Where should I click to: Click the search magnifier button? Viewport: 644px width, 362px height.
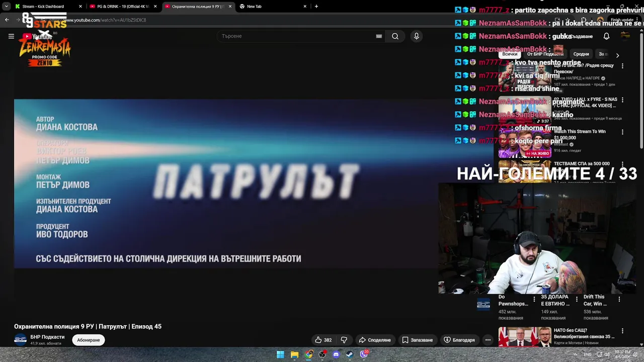click(395, 36)
